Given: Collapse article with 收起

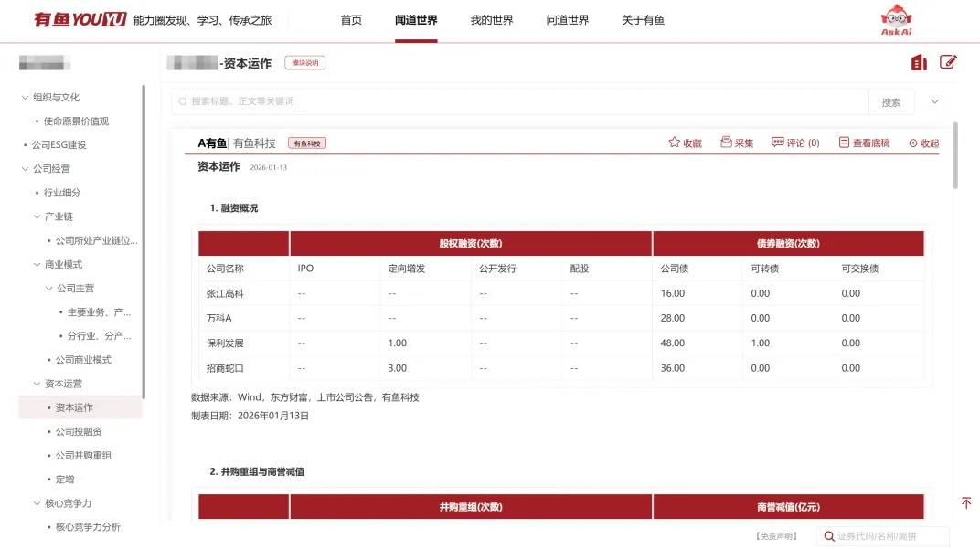Looking at the screenshot, I should click(x=923, y=143).
